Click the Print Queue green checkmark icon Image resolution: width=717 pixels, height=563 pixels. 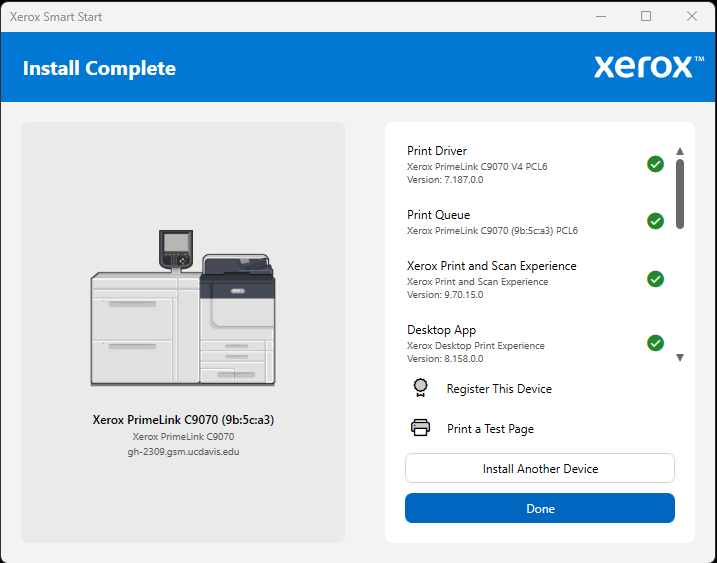click(x=655, y=221)
